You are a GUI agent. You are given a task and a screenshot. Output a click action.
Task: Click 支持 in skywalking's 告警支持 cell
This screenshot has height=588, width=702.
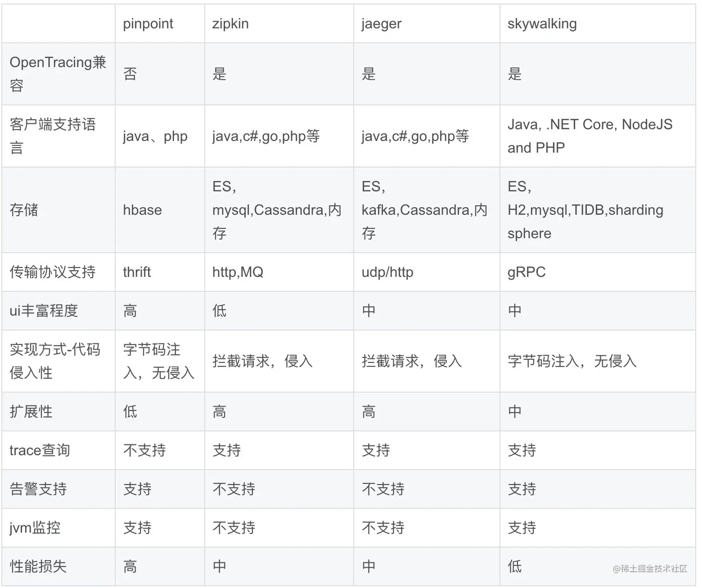click(522, 489)
